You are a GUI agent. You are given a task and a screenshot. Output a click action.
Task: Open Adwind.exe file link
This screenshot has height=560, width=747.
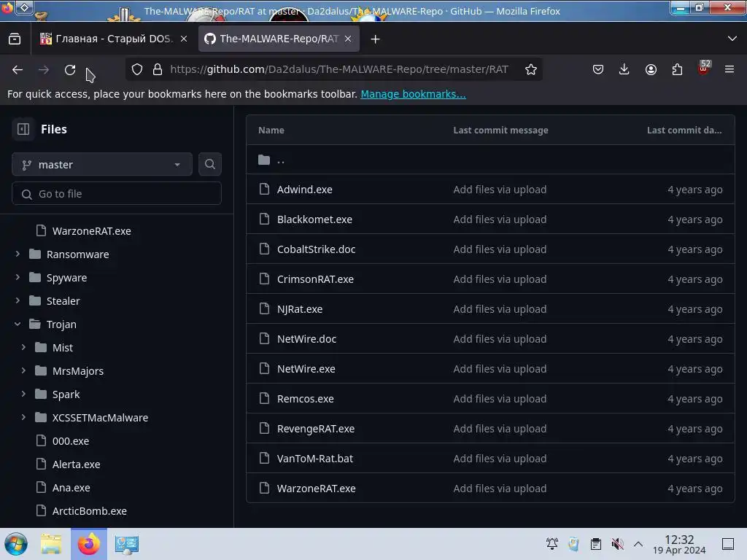click(x=304, y=190)
